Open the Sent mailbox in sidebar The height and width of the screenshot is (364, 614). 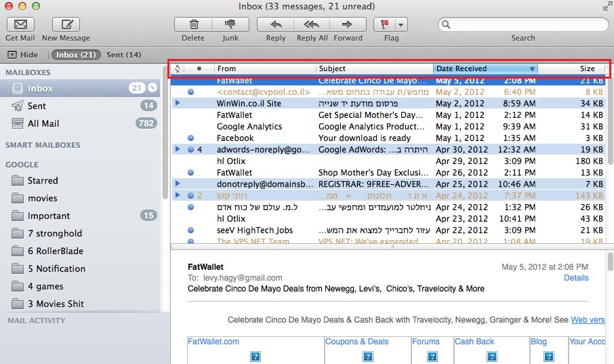coord(80,106)
